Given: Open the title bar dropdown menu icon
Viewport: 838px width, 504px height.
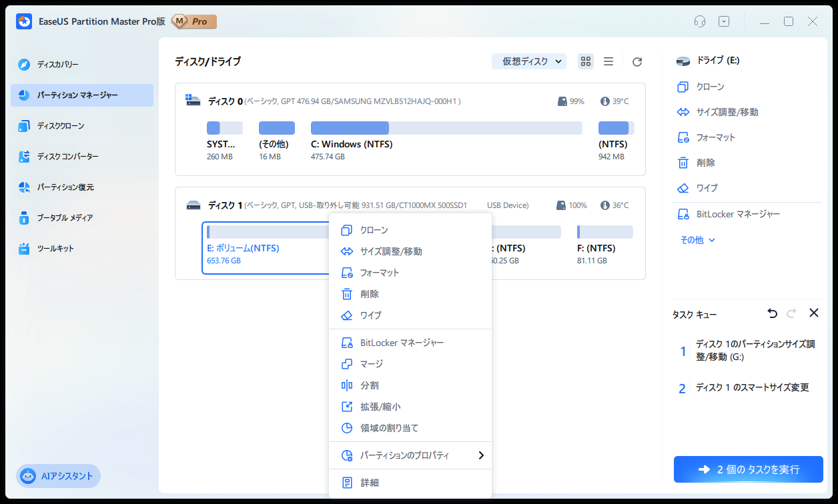Looking at the screenshot, I should (724, 21).
